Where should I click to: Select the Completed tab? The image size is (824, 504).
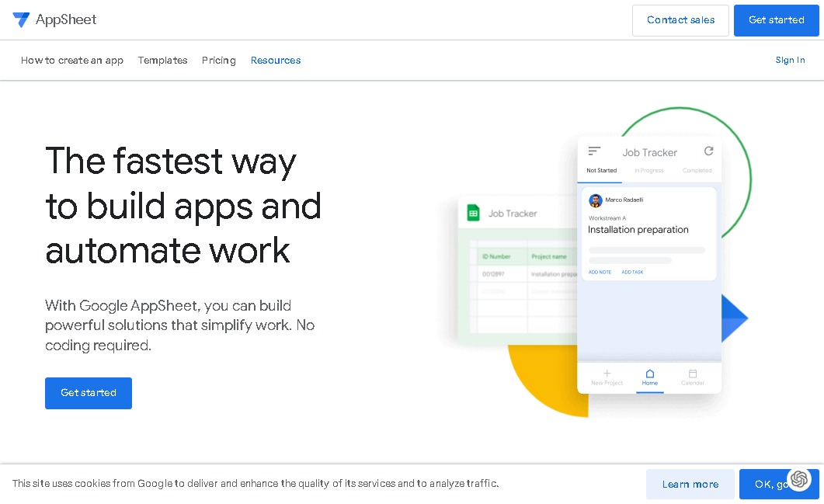[697, 170]
